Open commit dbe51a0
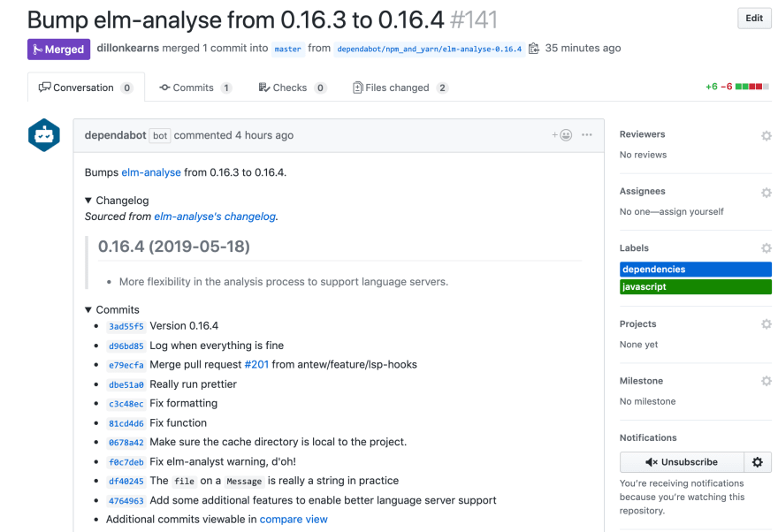Image resolution: width=778 pixels, height=532 pixels. click(126, 384)
